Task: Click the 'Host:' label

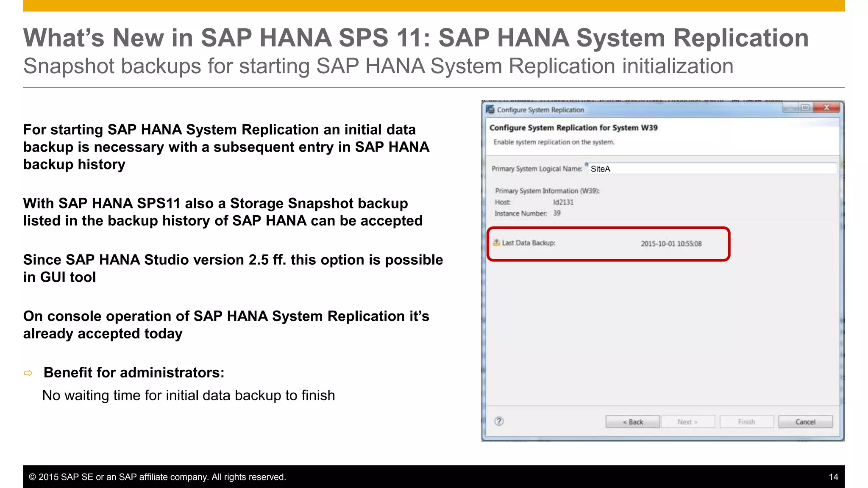Action: pos(503,202)
